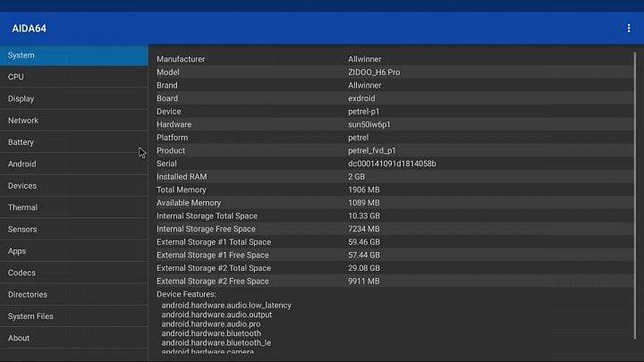
Task: Select the Installed RAM row
Action: point(394,177)
